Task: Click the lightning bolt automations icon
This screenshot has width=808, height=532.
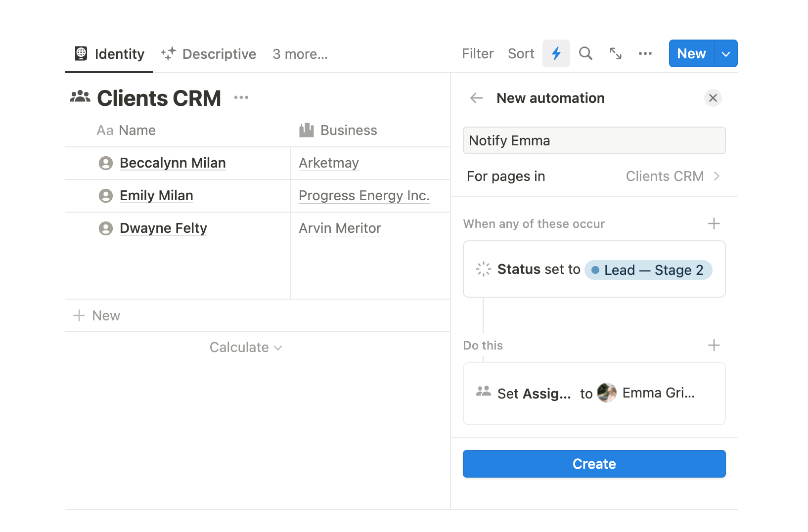Action: pos(556,53)
